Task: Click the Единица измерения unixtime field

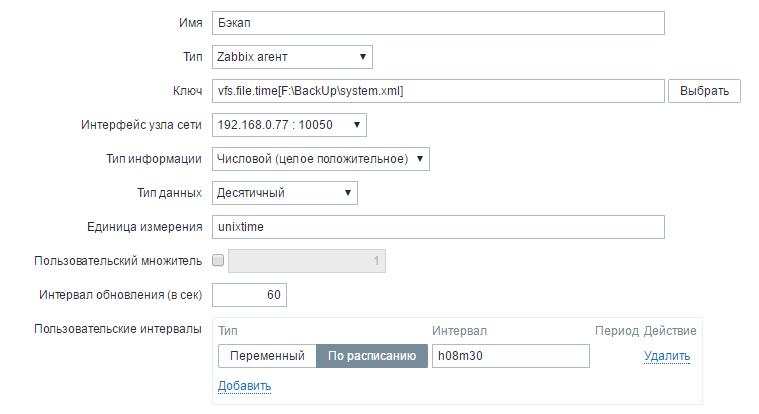Action: pyautogui.click(x=438, y=227)
